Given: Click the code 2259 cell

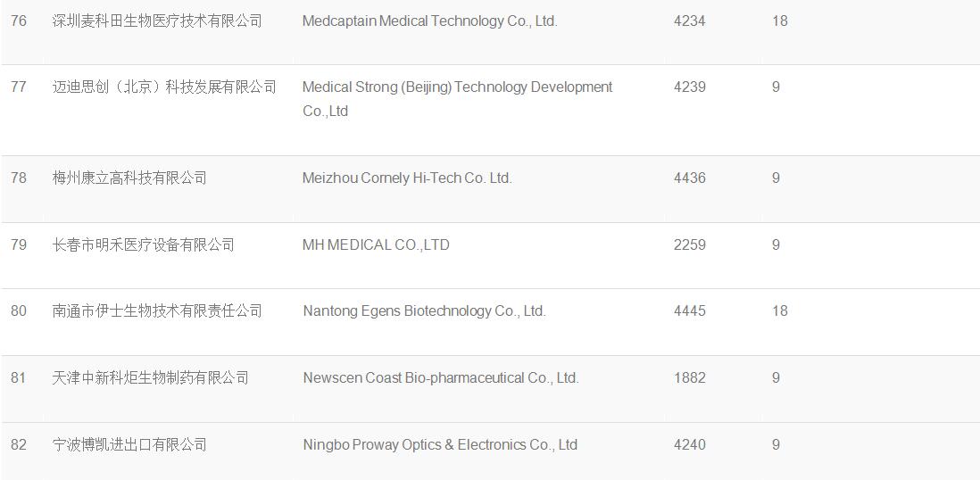Looking at the screenshot, I should coord(689,244).
